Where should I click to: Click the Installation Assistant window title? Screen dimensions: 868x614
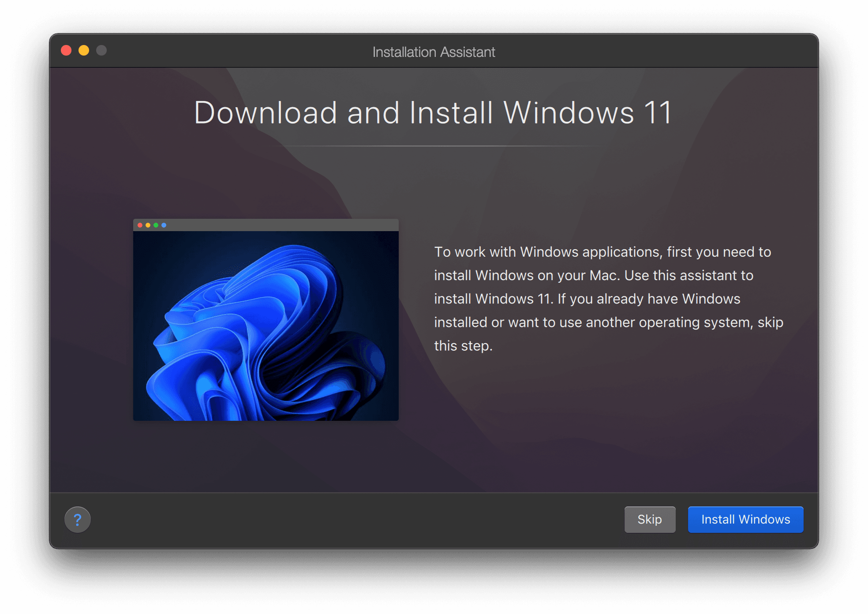(x=434, y=52)
